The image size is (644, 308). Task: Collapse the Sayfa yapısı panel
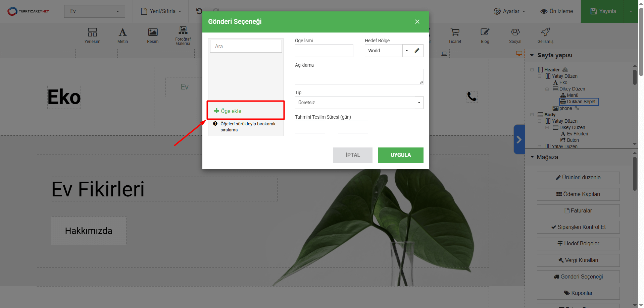coord(532,55)
